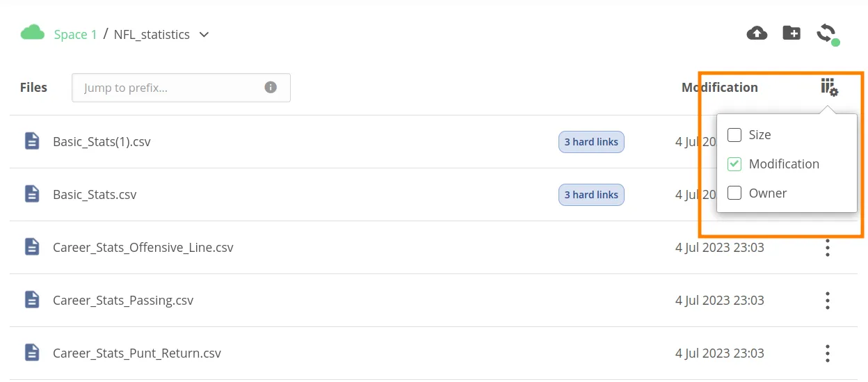The width and height of the screenshot is (868, 382).
Task: Click the info icon in prefix field
Action: (x=271, y=88)
